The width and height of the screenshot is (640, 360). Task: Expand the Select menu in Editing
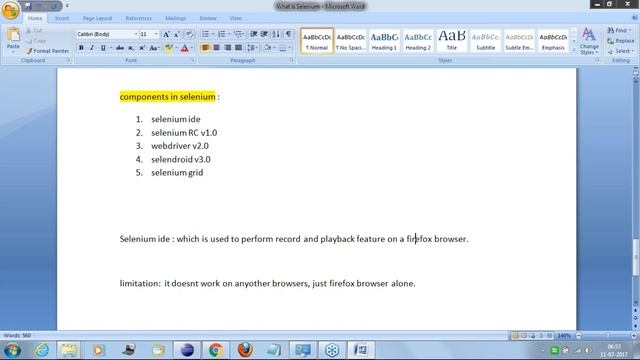pos(620,51)
